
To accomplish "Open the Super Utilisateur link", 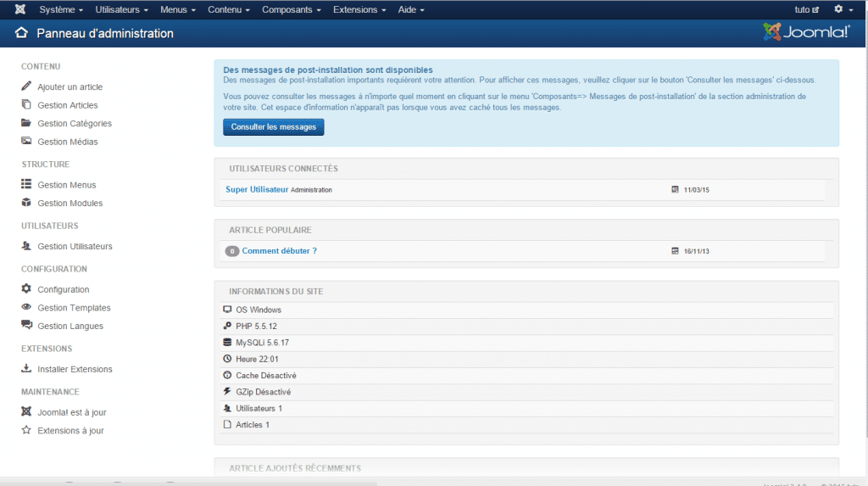I will pyautogui.click(x=257, y=189).
